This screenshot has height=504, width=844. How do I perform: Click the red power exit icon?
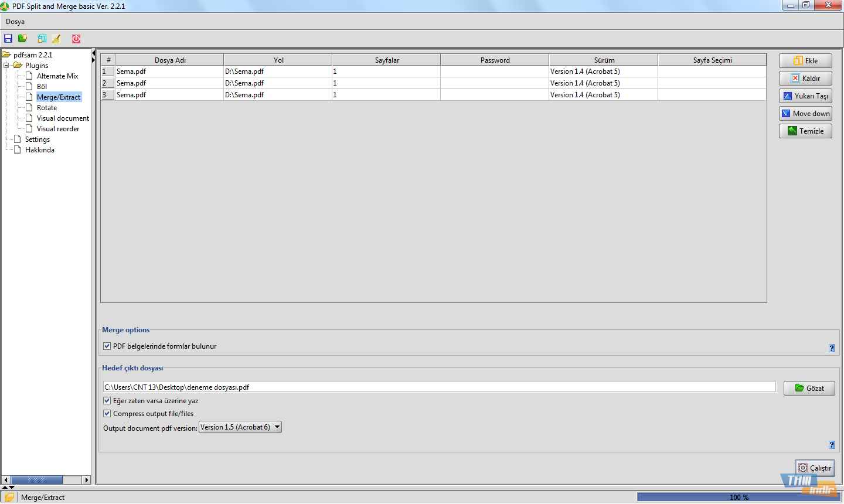tap(76, 39)
